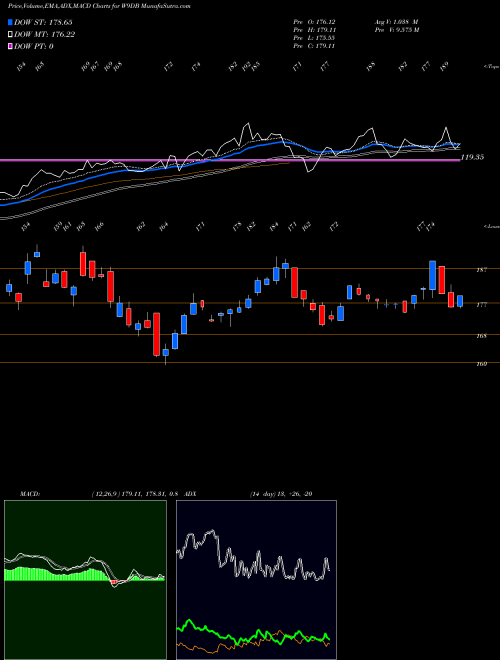Select the DOW PT: 0 label

[33, 46]
